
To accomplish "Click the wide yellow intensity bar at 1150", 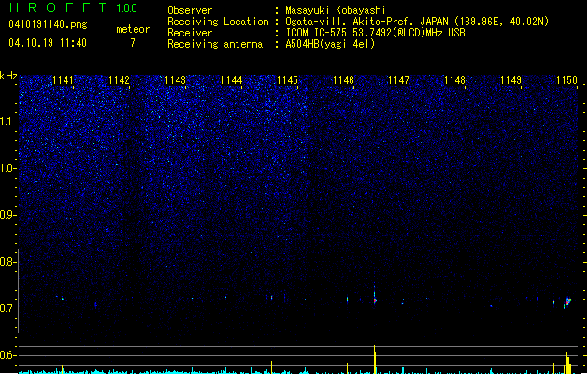I will pos(567,364).
